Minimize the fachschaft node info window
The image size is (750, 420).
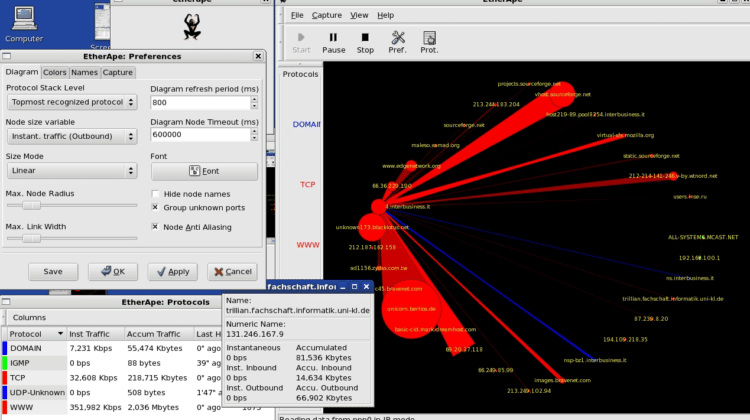click(343, 287)
